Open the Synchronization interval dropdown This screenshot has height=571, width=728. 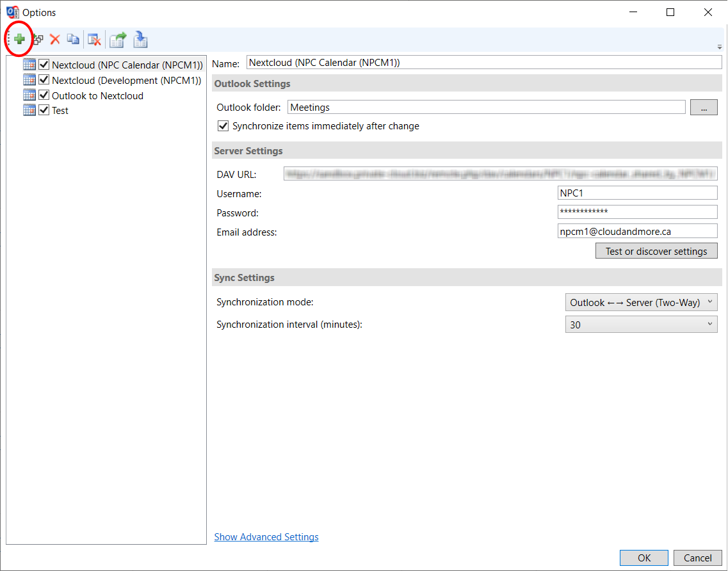pos(641,325)
